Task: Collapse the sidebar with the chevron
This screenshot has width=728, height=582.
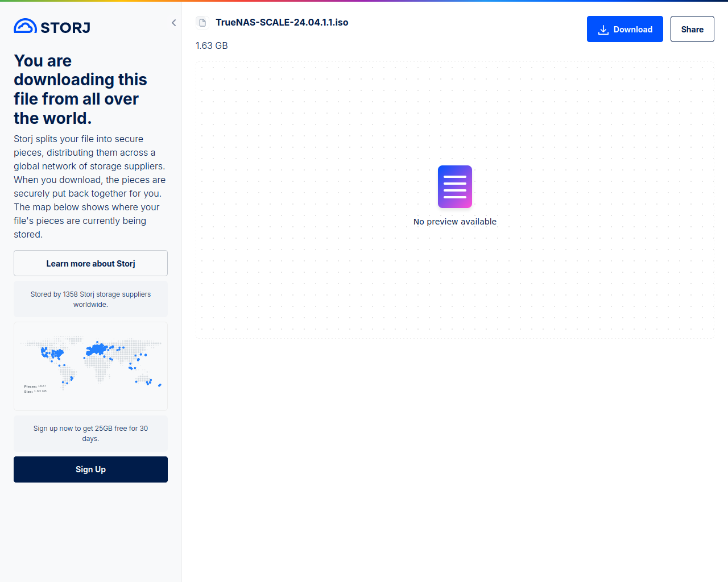Action: 173,23
